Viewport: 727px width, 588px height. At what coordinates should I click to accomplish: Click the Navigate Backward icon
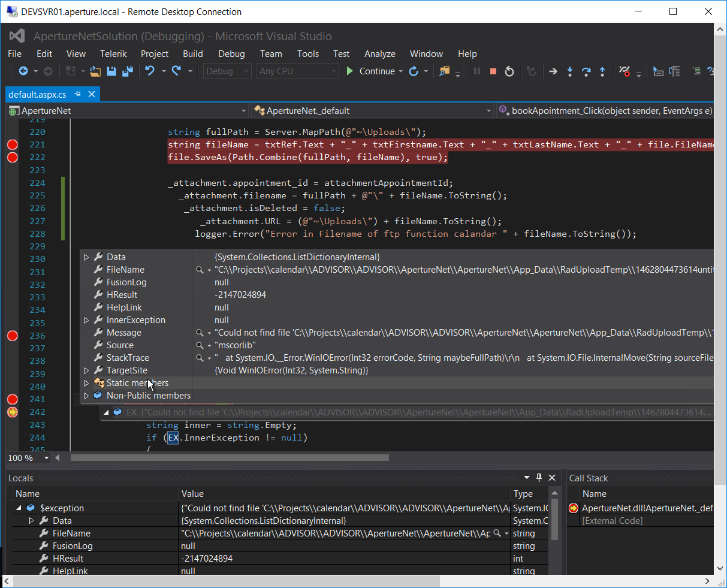23,71
